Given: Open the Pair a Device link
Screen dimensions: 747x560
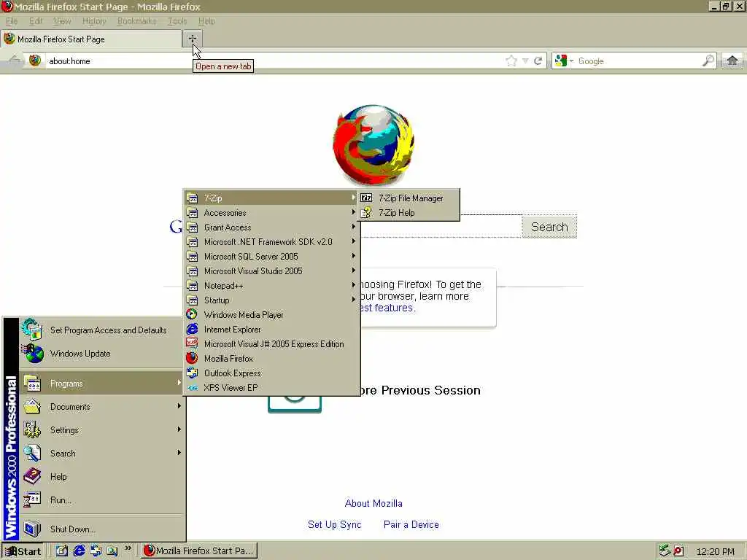Looking at the screenshot, I should 411,524.
